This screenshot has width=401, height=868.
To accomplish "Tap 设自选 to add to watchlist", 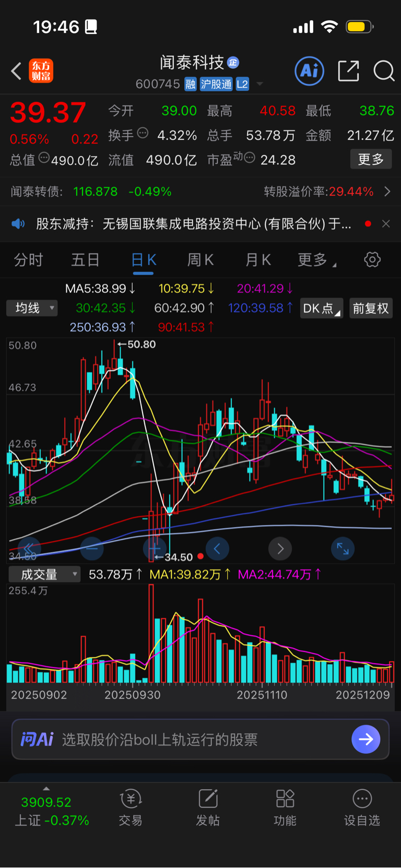I will coord(362,808).
